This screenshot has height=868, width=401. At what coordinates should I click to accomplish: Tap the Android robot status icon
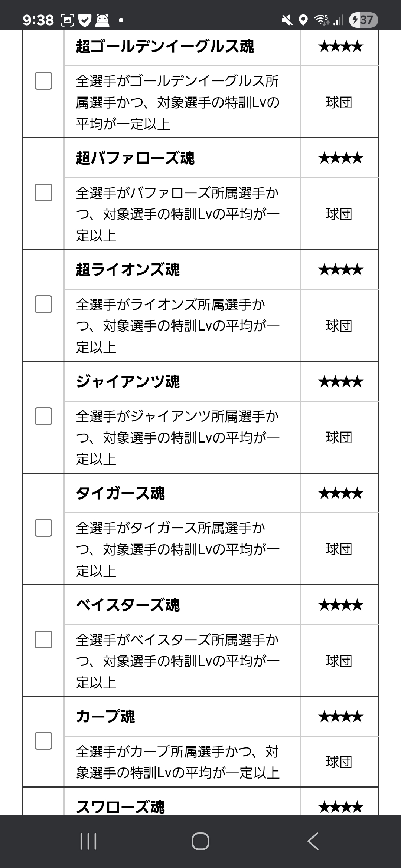[x=103, y=20]
